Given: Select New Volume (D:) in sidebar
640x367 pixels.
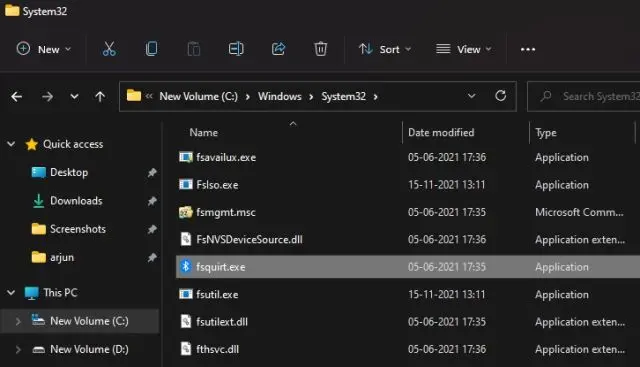Looking at the screenshot, I should click(x=89, y=349).
